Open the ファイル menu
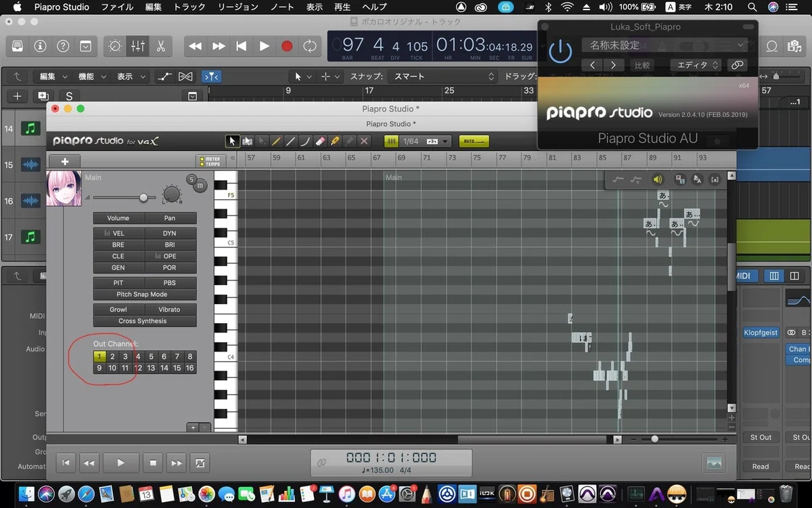The image size is (812, 508). (x=117, y=7)
